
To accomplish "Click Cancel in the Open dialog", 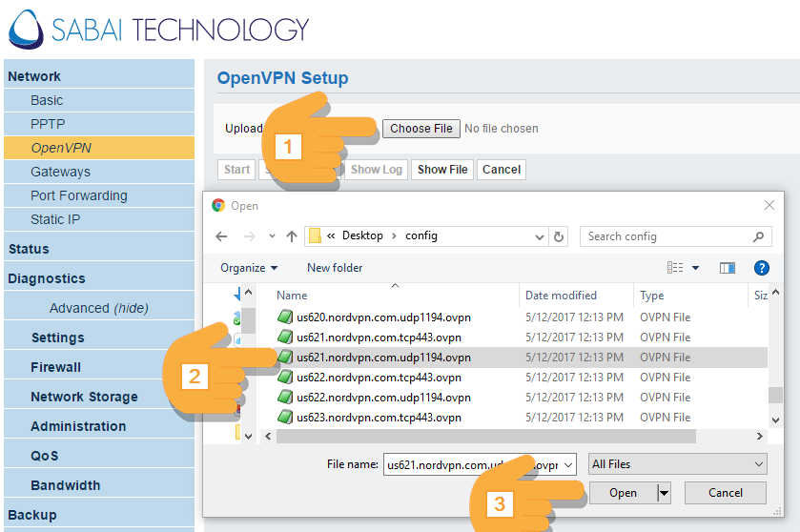I will (x=725, y=493).
